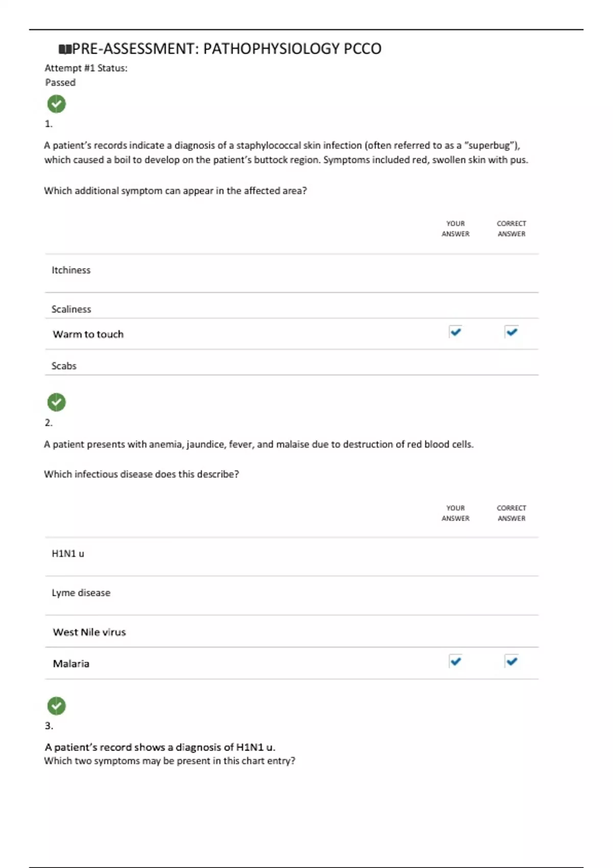
Task: Toggle Correct Answer checkbox for Malaria
Action: pos(511,661)
